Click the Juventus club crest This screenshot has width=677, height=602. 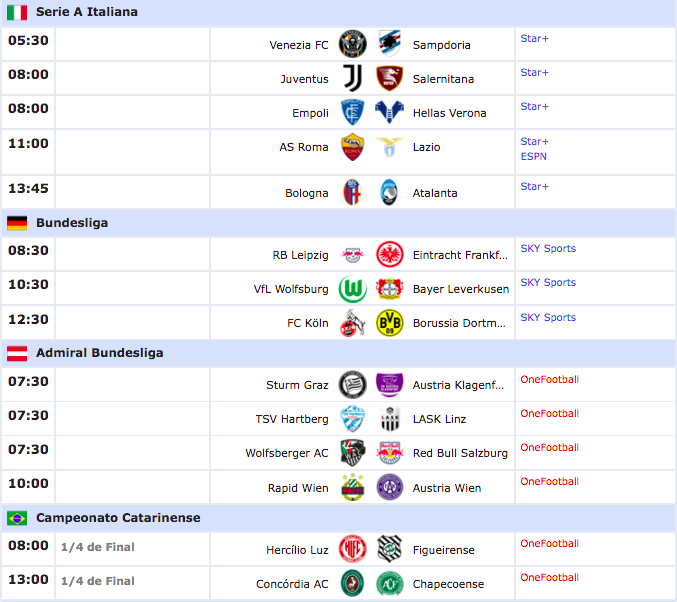point(352,78)
